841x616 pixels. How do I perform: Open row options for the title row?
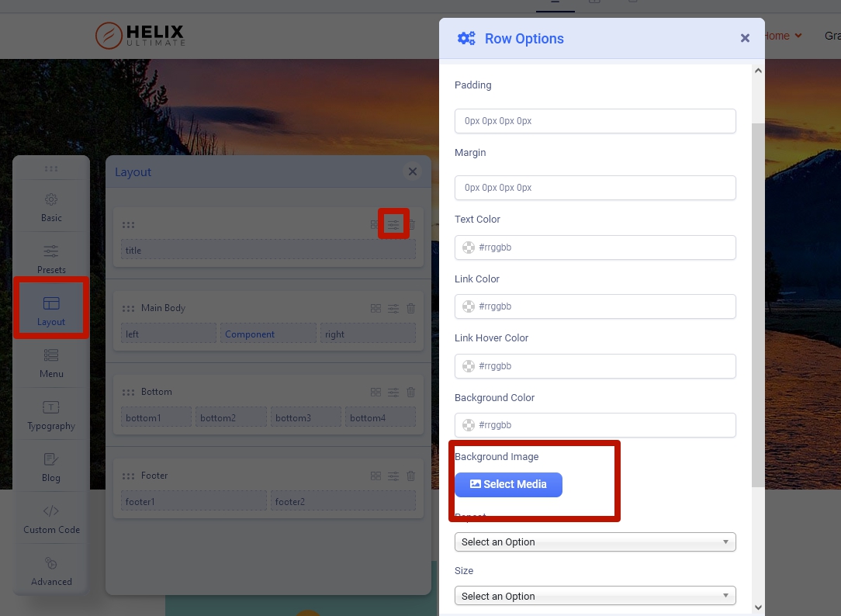tap(393, 225)
